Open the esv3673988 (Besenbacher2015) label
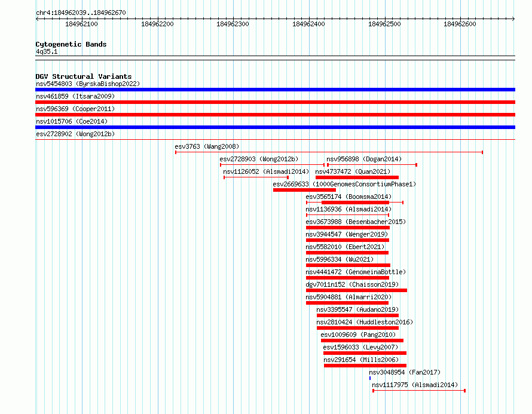 coord(356,222)
